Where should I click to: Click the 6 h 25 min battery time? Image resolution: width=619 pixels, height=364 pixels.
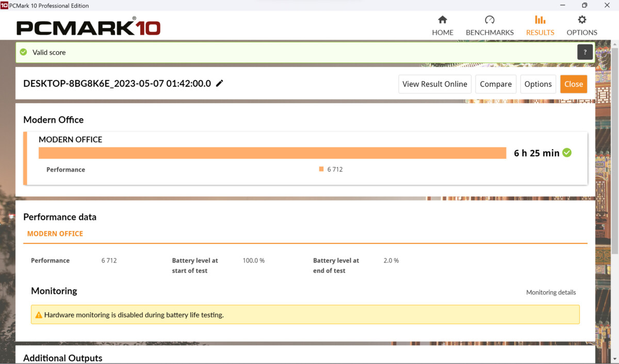(x=536, y=153)
